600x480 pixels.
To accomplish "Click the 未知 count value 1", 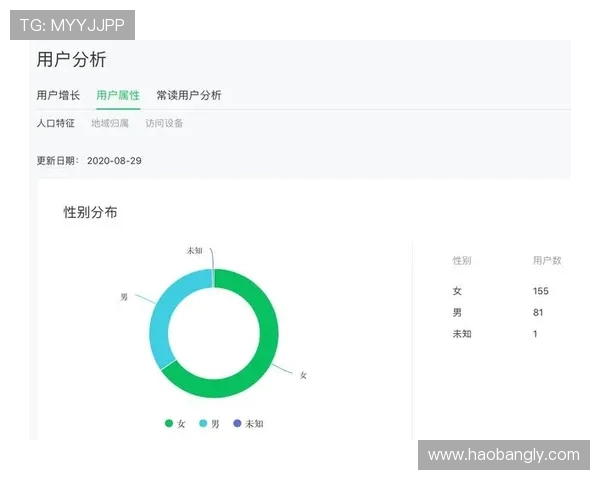I will point(535,334).
